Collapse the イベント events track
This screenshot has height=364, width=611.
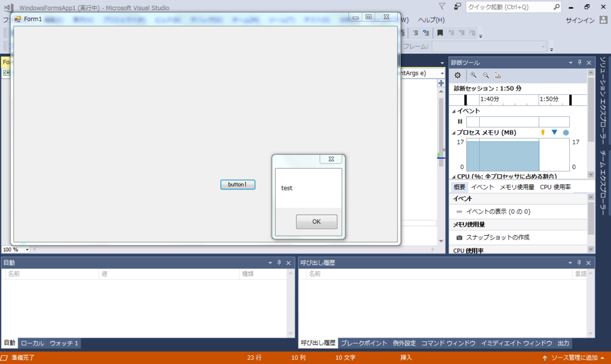pyautogui.click(x=453, y=111)
